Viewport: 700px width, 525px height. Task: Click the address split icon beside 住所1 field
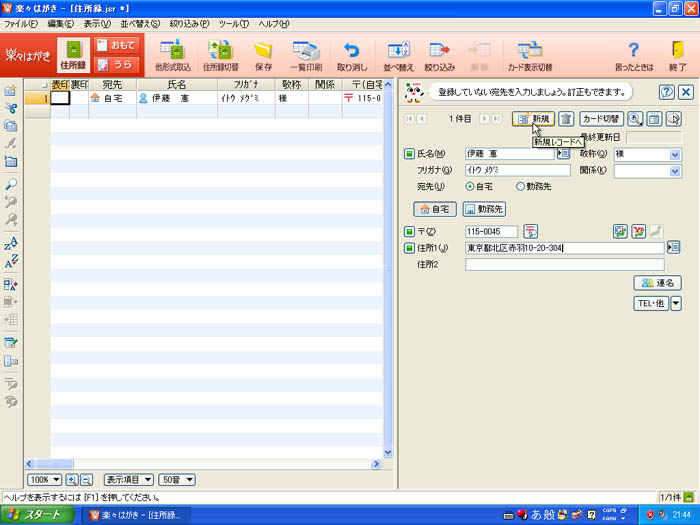pos(674,247)
